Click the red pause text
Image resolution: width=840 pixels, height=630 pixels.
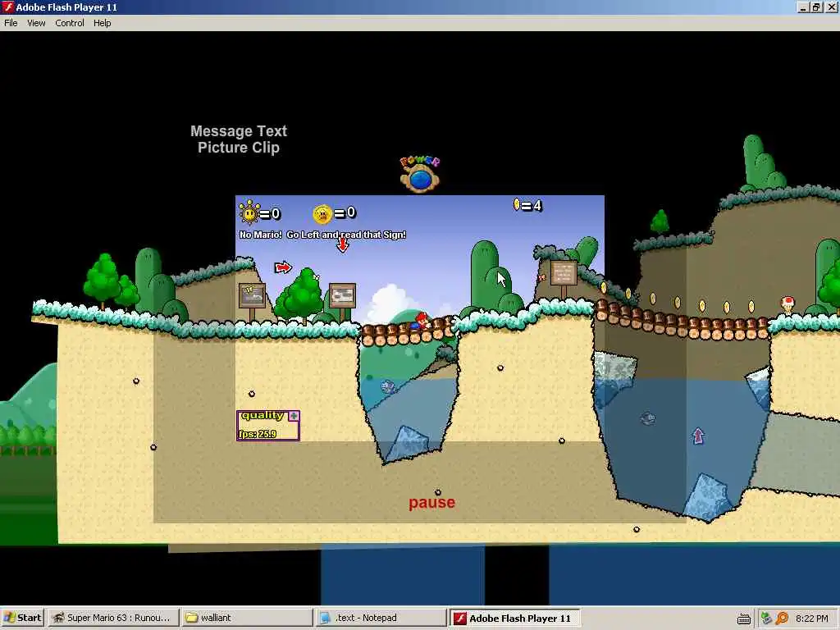431,503
